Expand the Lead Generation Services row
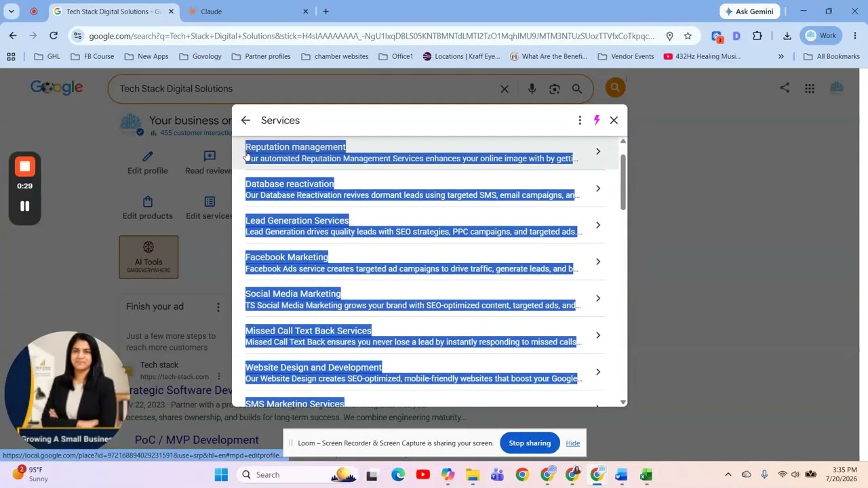The width and height of the screenshot is (868, 488). (x=597, y=225)
